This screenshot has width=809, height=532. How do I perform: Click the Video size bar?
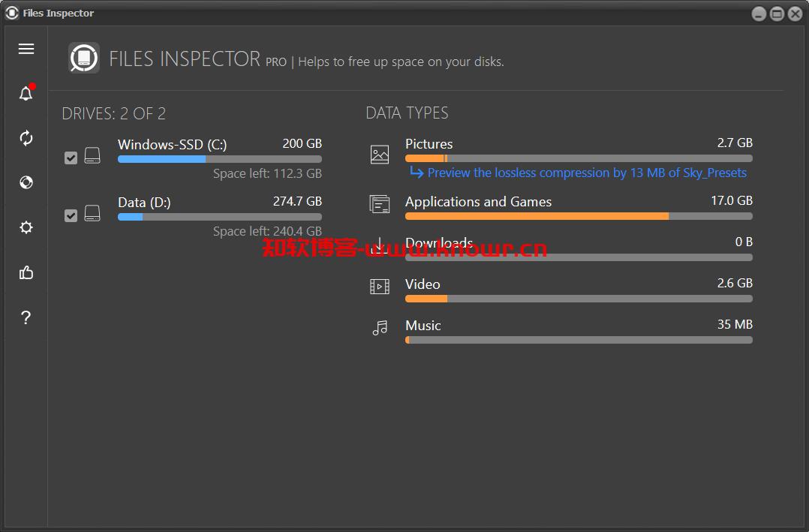[x=579, y=299]
